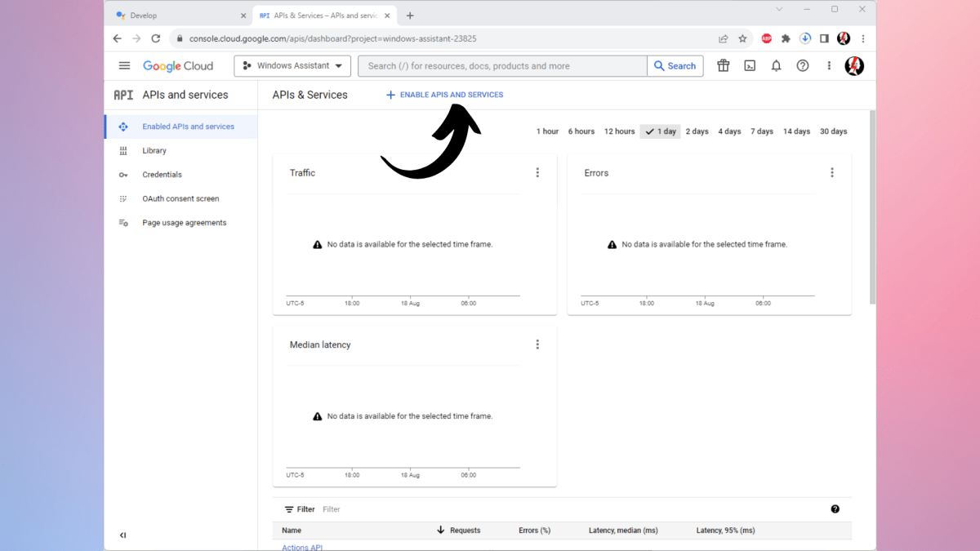Open the Median latency chart options menu
This screenshot has height=551, width=980.
point(537,344)
